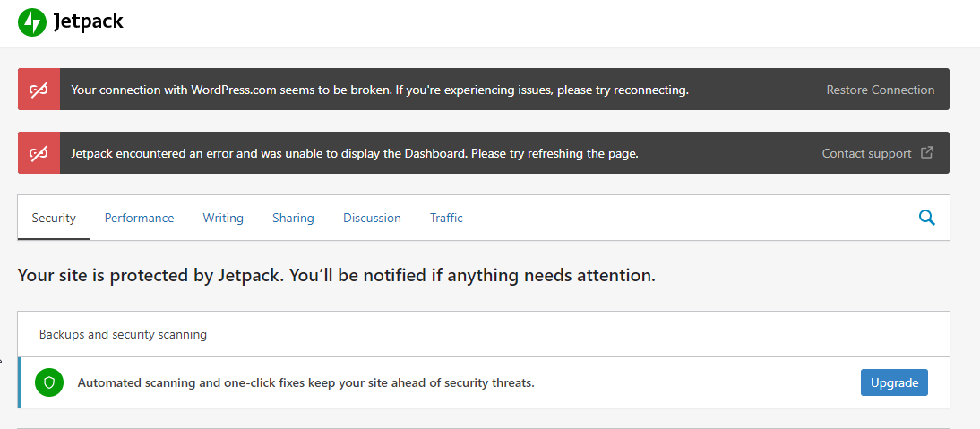Go to the Sharing tab
The height and width of the screenshot is (429, 980).
point(293,218)
